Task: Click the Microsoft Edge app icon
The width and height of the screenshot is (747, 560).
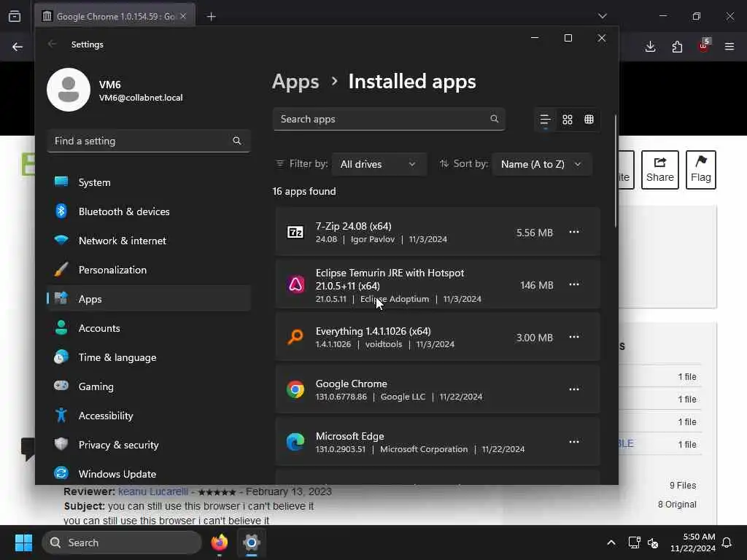Action: (x=295, y=442)
